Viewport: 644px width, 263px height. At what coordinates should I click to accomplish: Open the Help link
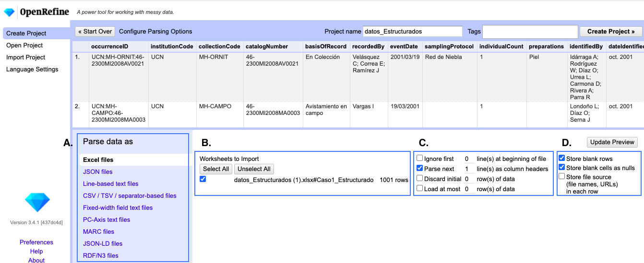click(36, 252)
